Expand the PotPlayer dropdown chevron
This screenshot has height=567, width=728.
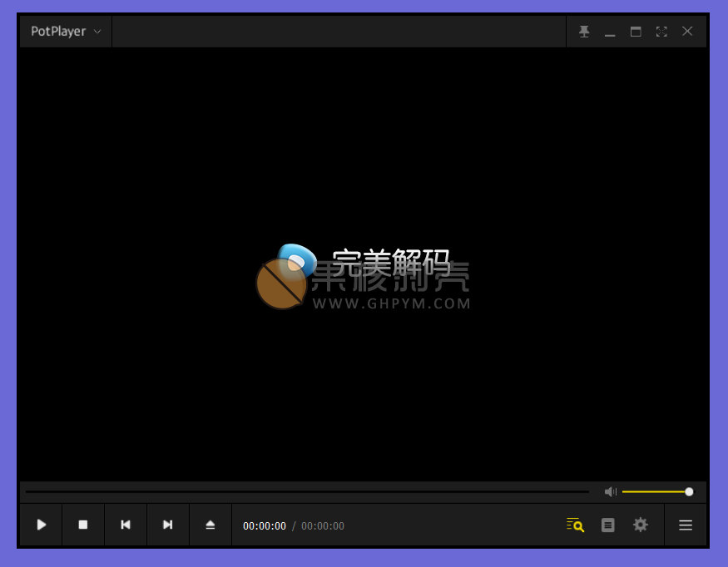(x=97, y=31)
